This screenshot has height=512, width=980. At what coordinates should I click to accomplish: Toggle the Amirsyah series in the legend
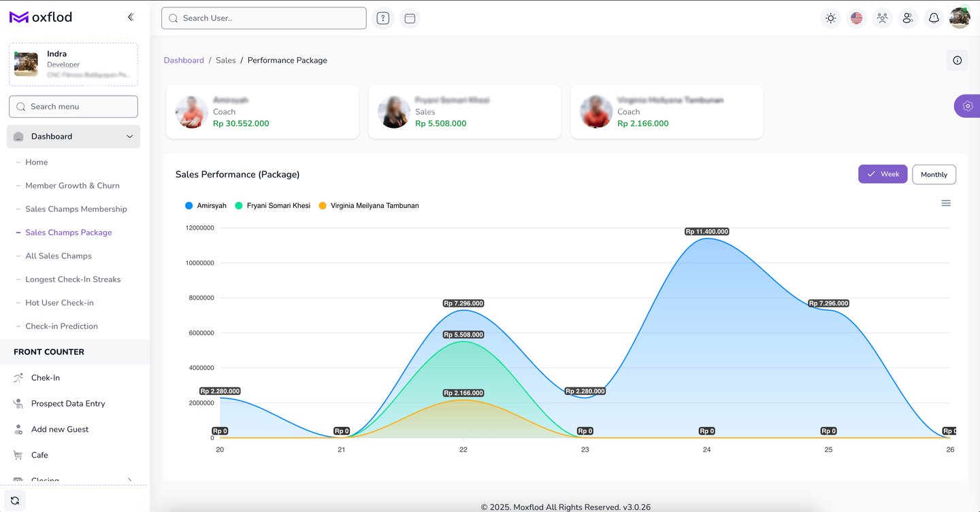(x=206, y=205)
